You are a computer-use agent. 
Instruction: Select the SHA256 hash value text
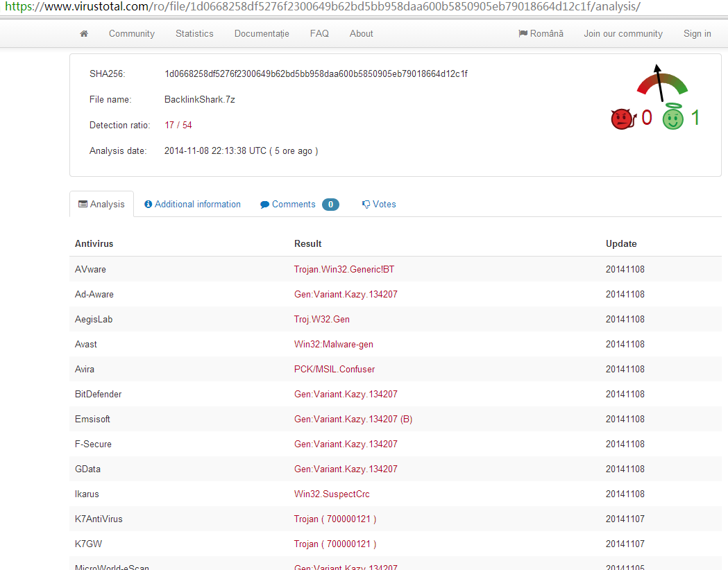click(x=316, y=74)
